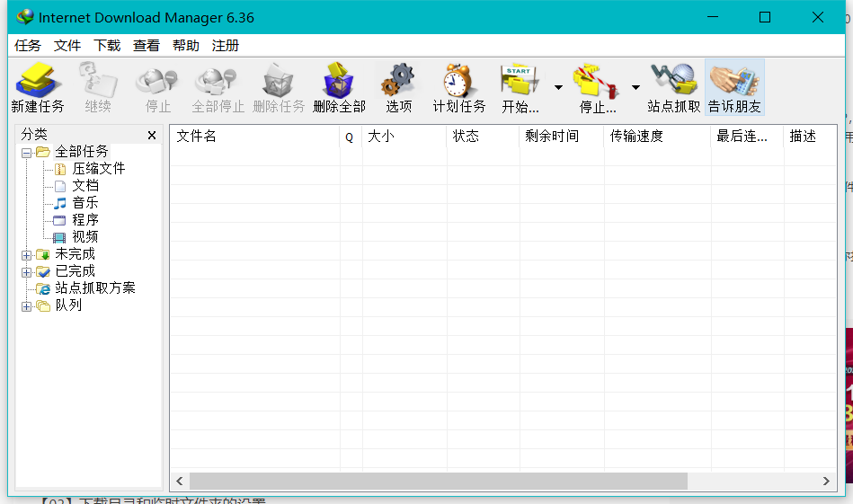Open the 文件 menu
Viewport: 853px width, 504px height.
[x=67, y=46]
